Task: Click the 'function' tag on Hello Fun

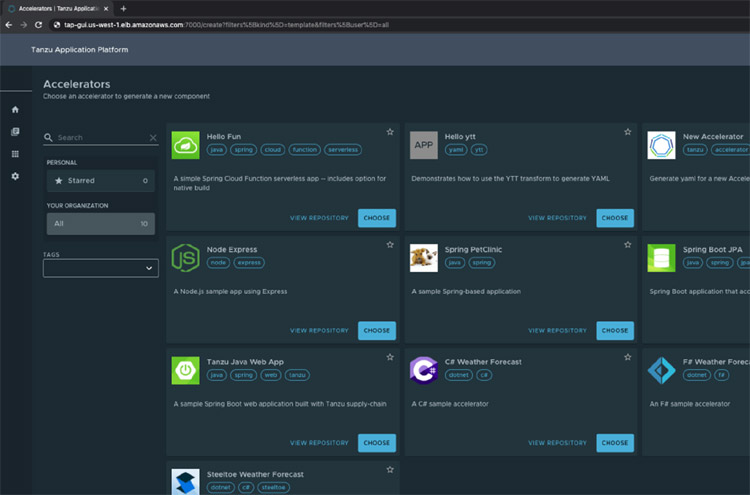Action: pos(305,150)
